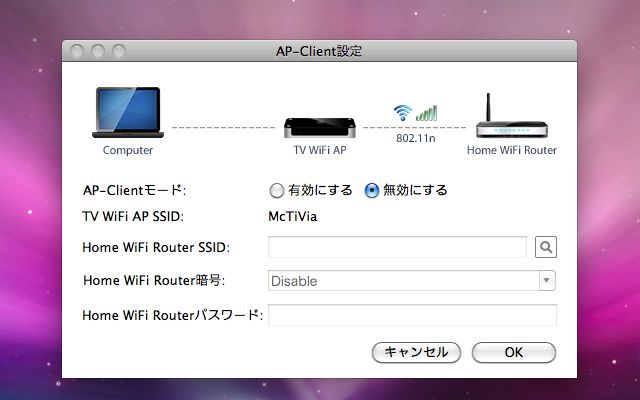Click the AP-Client設定 window title
This screenshot has width=640, height=400.
(319, 51)
